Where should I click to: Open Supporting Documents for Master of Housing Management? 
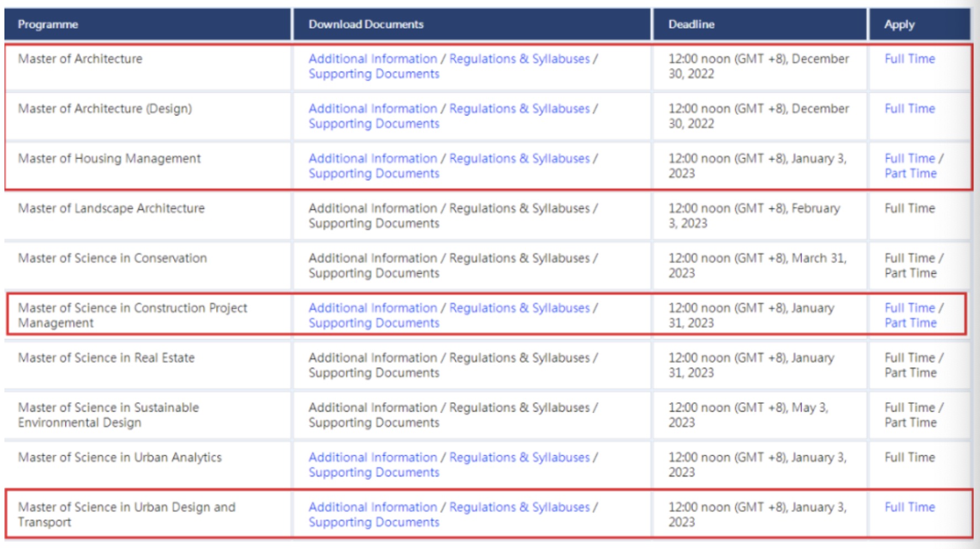coord(373,173)
